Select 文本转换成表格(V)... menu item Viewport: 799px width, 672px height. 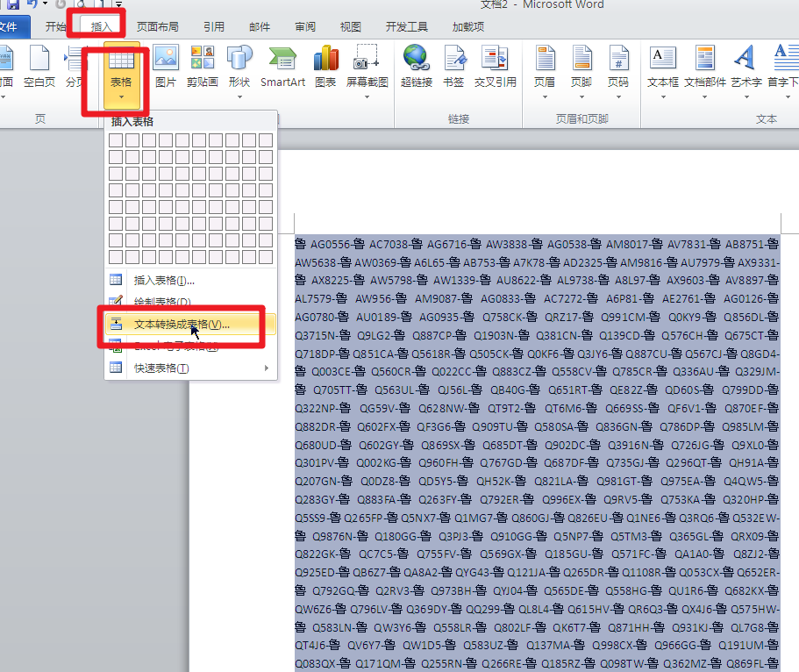pos(190,325)
